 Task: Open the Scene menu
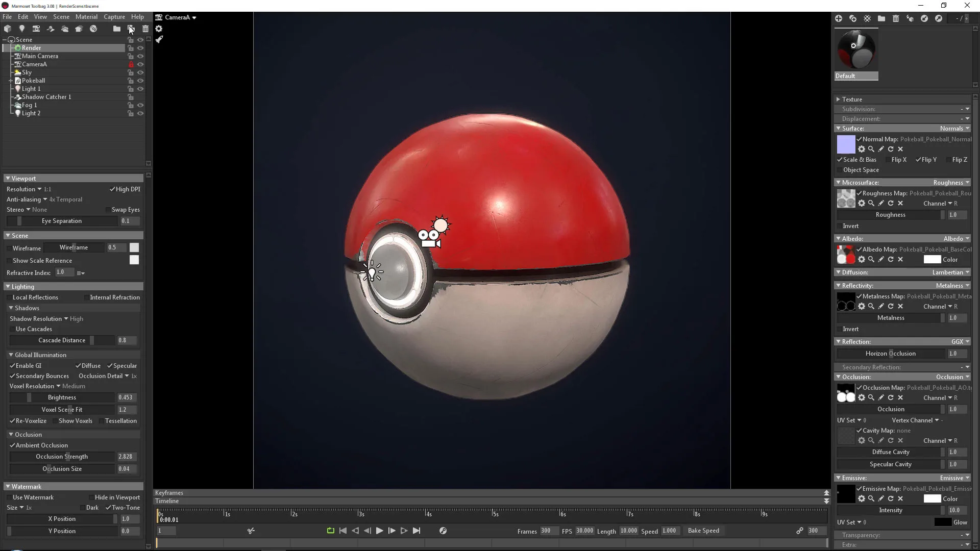coord(61,17)
